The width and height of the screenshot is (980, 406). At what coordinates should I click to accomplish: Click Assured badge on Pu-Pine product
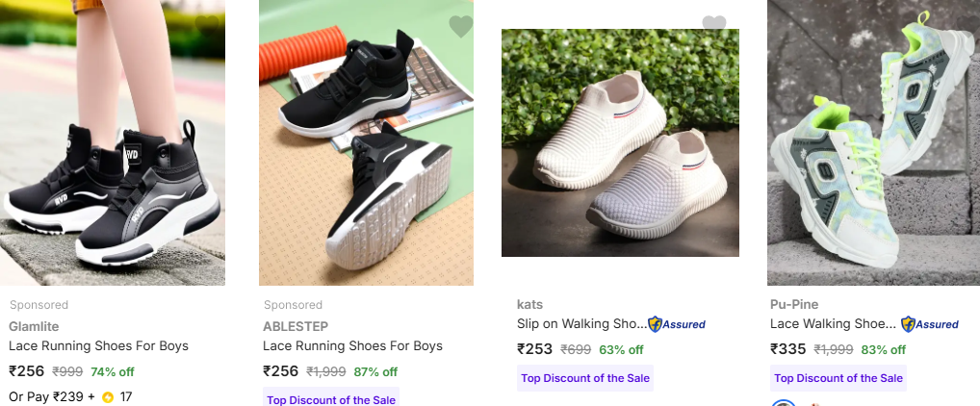(x=930, y=324)
